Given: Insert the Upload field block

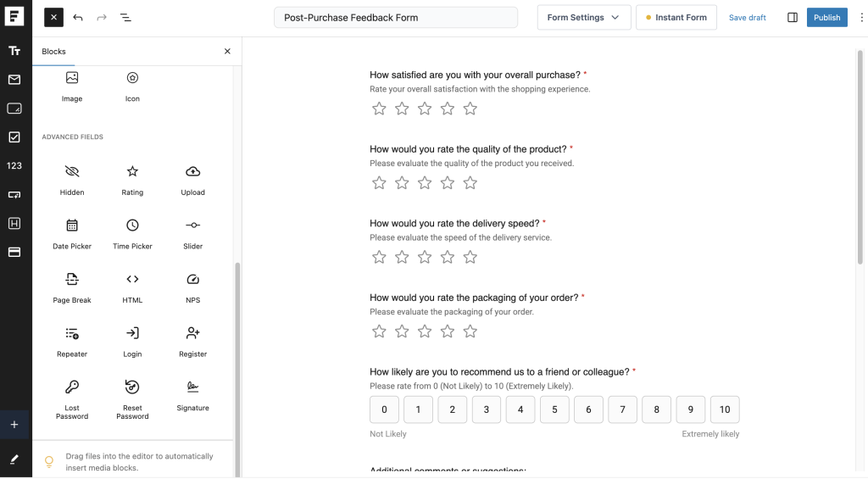Looking at the screenshot, I should coord(192,181).
